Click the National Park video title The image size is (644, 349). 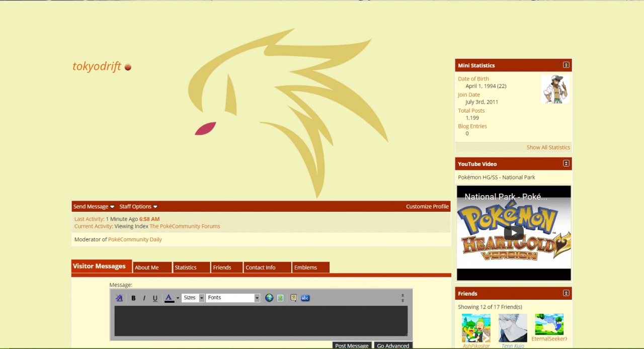coord(506,197)
